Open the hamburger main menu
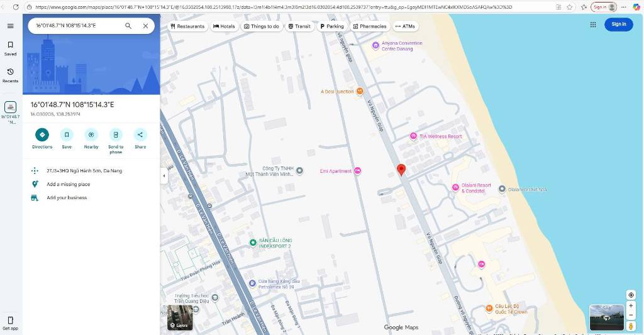644x335 pixels. (10, 26)
